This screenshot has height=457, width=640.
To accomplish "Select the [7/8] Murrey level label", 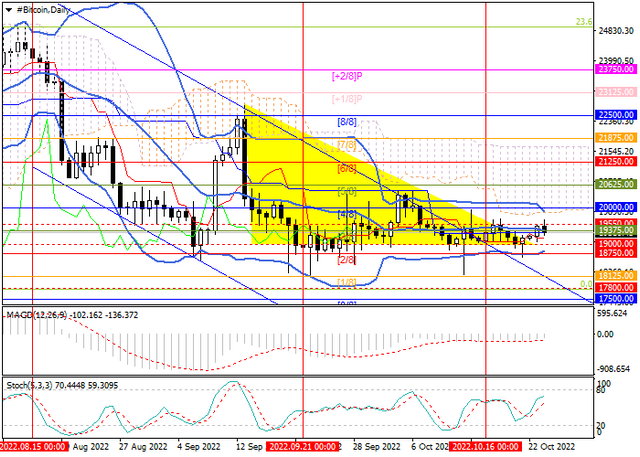I will click(347, 145).
